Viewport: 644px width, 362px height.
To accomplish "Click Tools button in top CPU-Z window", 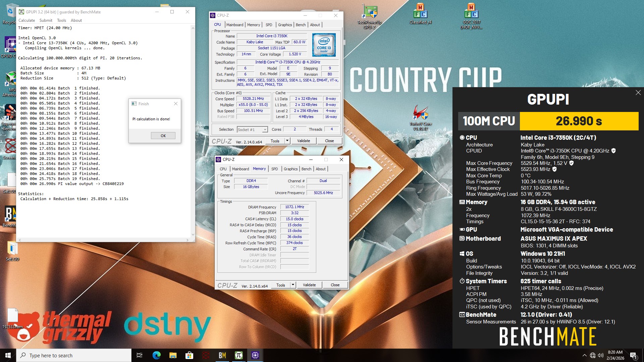I will (x=275, y=141).
